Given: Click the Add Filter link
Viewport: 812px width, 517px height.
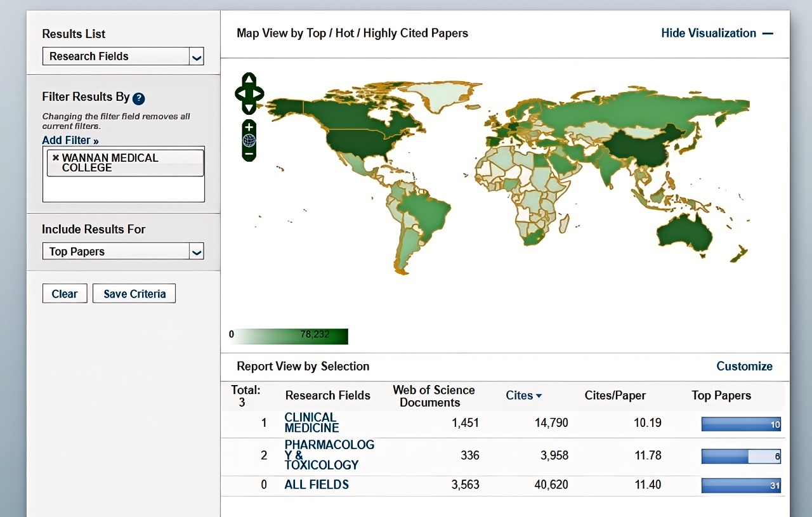Looking at the screenshot, I should coord(70,140).
